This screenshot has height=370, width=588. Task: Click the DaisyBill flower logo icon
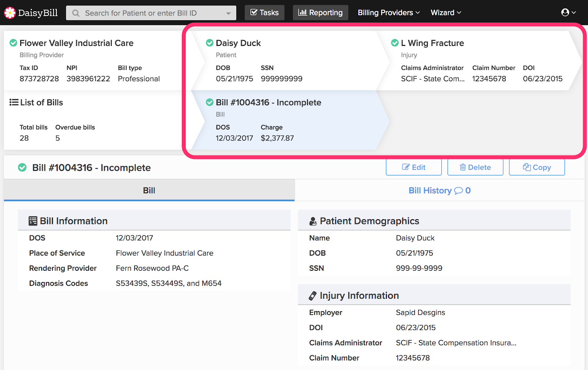coord(10,13)
